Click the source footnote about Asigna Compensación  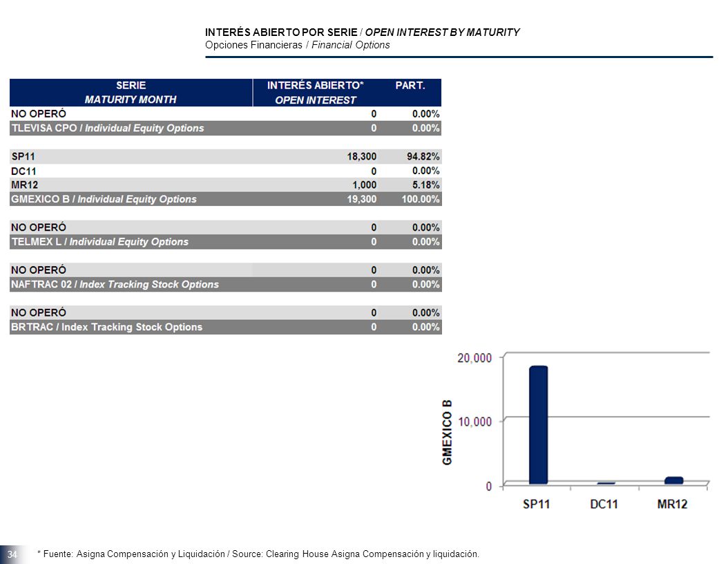pyautogui.click(x=258, y=554)
